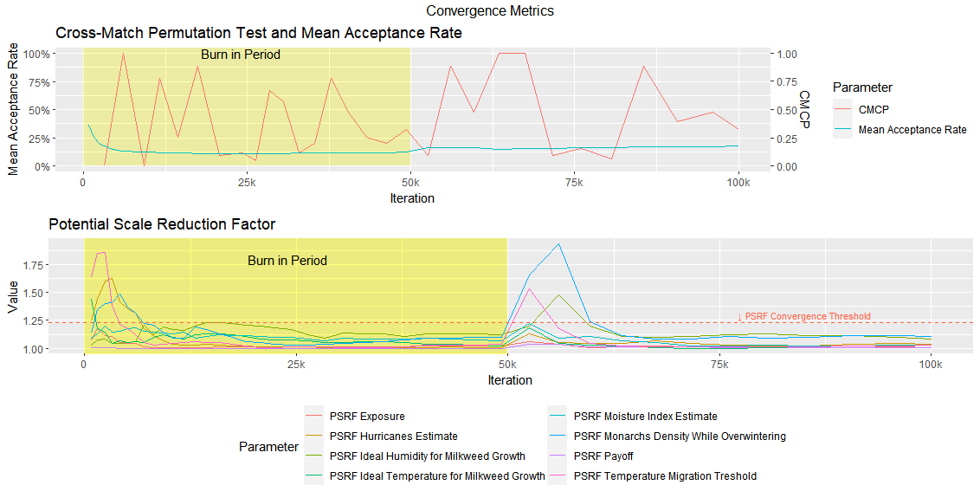Click the PSRF Hurricanes Estimate legend key

[x=314, y=436]
